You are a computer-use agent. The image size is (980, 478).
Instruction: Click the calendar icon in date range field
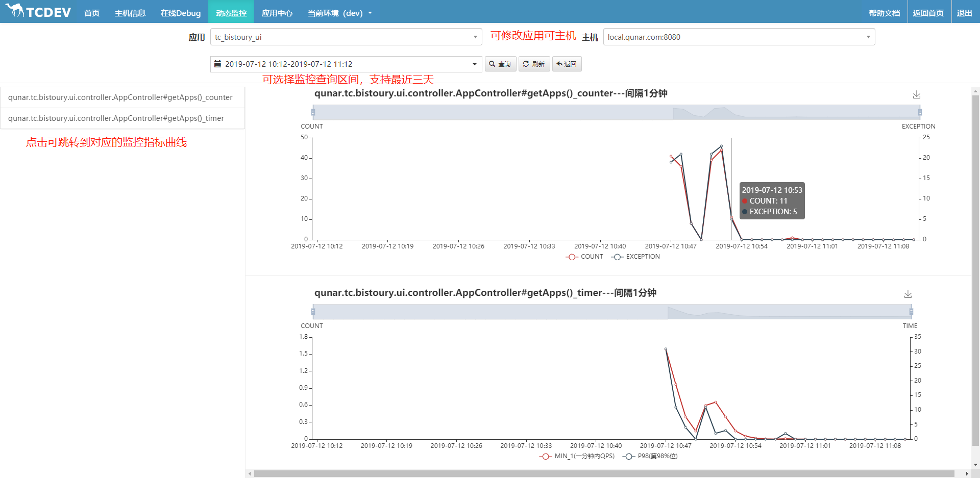point(218,64)
